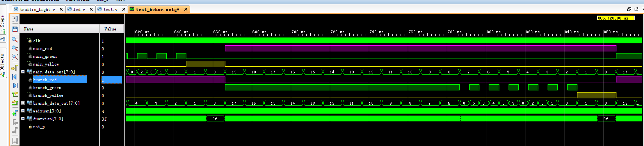Select the weixuan[3:0] signal name
Image resolution: width=644 pixels, height=146 pixels.
[47, 111]
